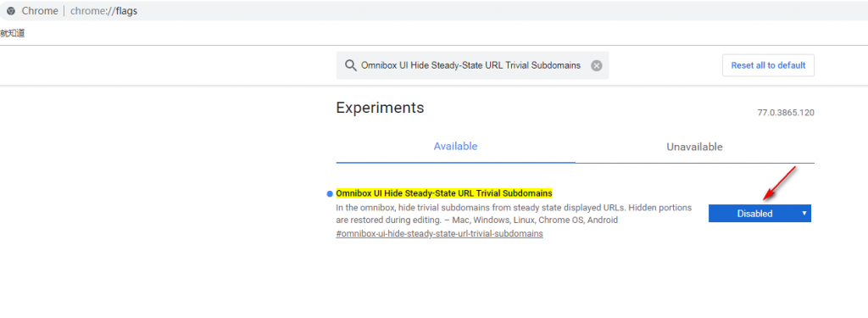Open the #omnibox-ui-hide-steady-state-url-trivial-subdomains anchor link
868x318 pixels.
pyautogui.click(x=440, y=234)
